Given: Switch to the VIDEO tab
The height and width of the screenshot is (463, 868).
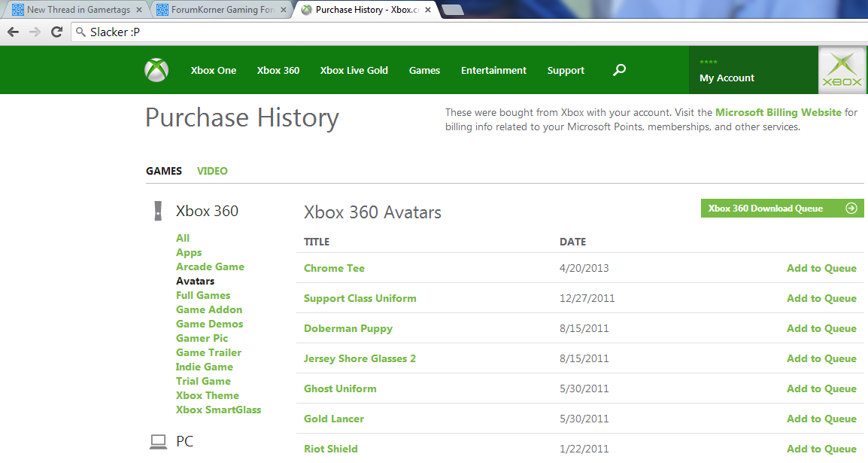Looking at the screenshot, I should click(212, 171).
